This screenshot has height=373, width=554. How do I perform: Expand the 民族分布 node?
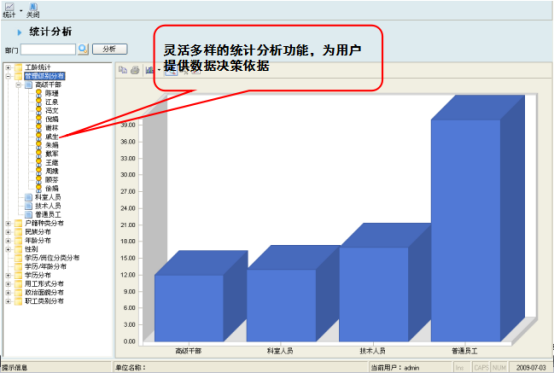click(x=8, y=232)
